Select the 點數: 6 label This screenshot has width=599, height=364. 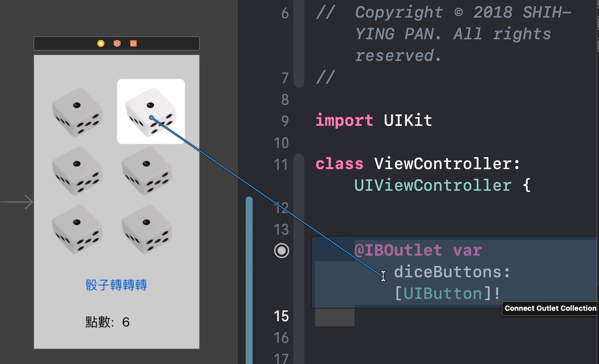(108, 322)
